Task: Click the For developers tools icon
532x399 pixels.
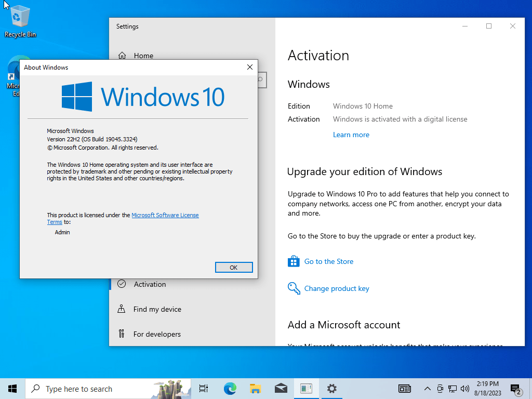Action: (122, 334)
